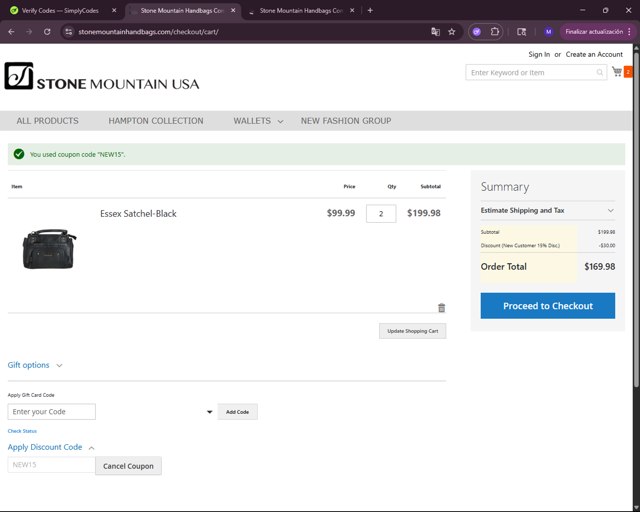640x512 pixels.
Task: Click the Order Total $169.98 amount
Action: click(x=600, y=267)
